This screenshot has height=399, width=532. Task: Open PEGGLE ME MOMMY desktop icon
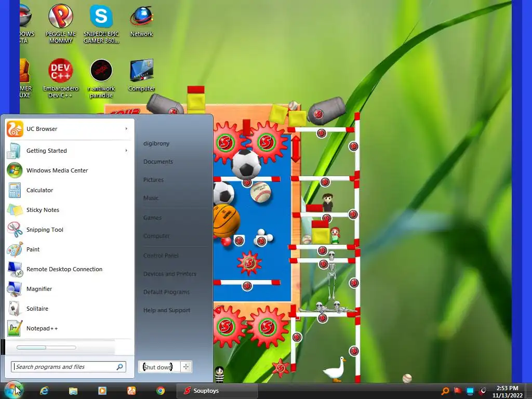pyautogui.click(x=61, y=24)
